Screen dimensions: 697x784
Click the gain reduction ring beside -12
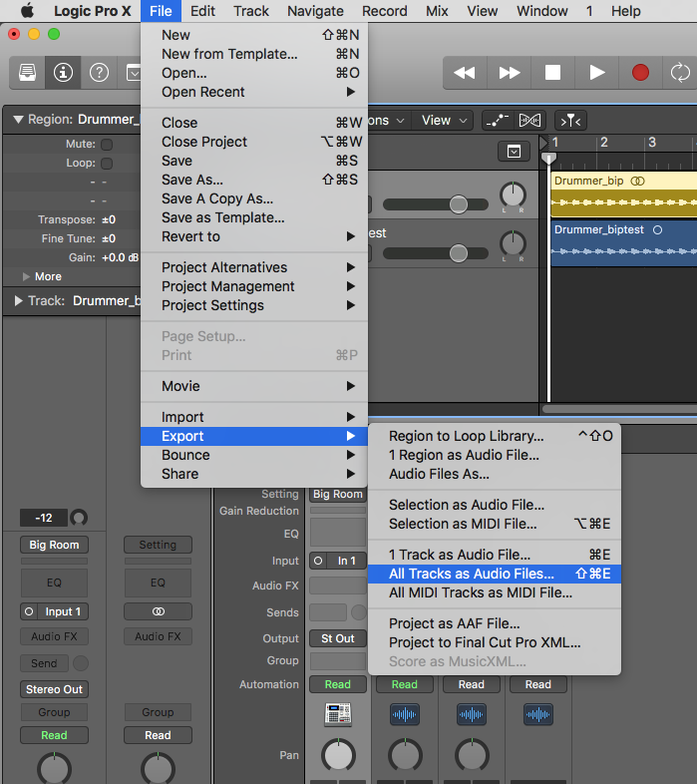tap(79, 518)
